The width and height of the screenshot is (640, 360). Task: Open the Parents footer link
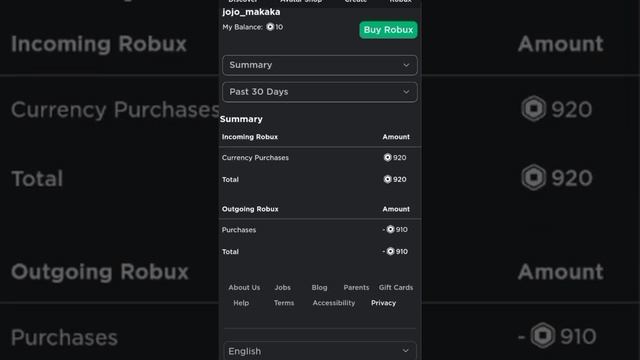[356, 287]
